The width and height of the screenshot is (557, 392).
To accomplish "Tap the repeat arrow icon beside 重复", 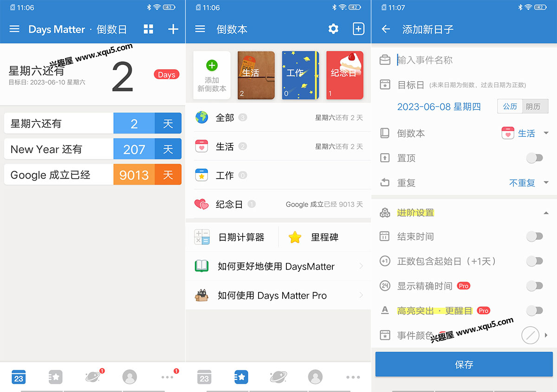I will 385,183.
